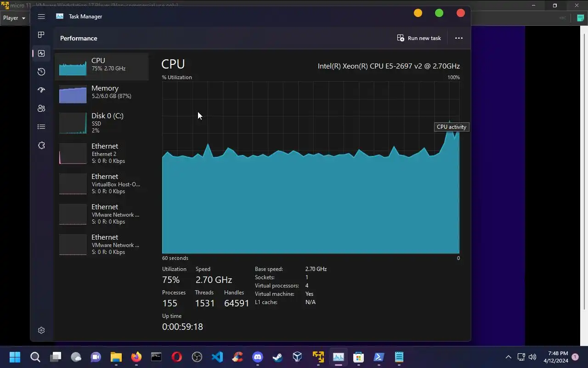Screen dimensions: 588x368
Task: Select the Performance page icon in sidebar
Action: click(x=41, y=53)
